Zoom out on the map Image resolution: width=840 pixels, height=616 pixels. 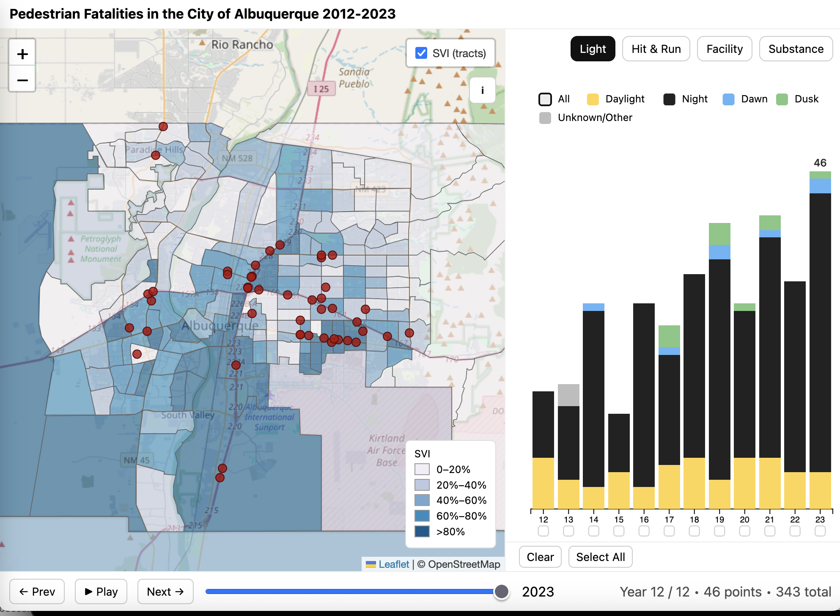coord(22,80)
